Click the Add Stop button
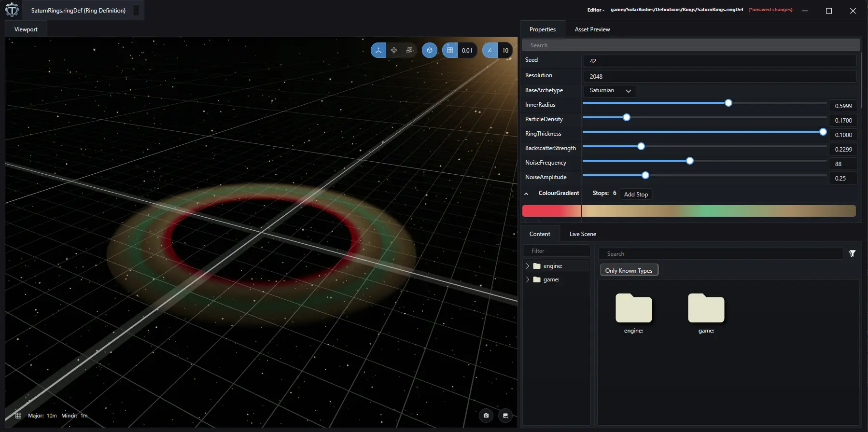Screen dimensions: 868x432 click(636, 195)
